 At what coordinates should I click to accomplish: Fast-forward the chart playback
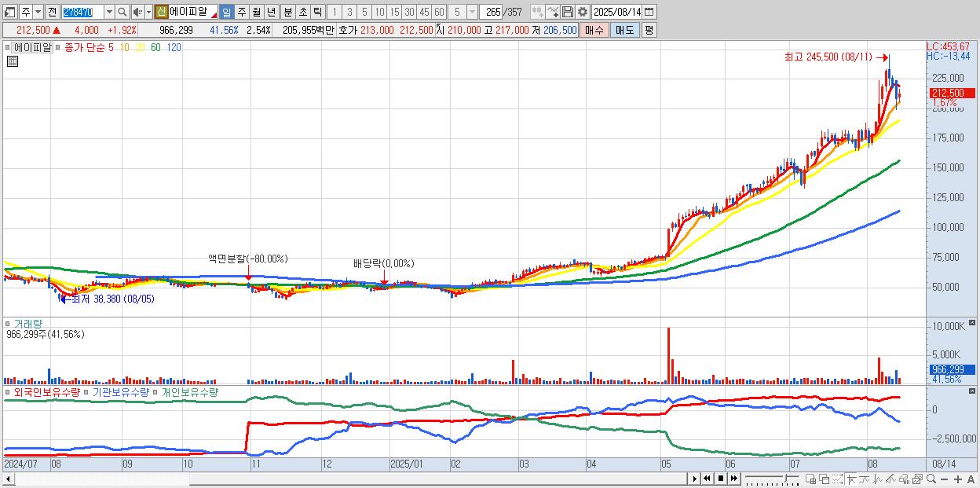[733, 479]
